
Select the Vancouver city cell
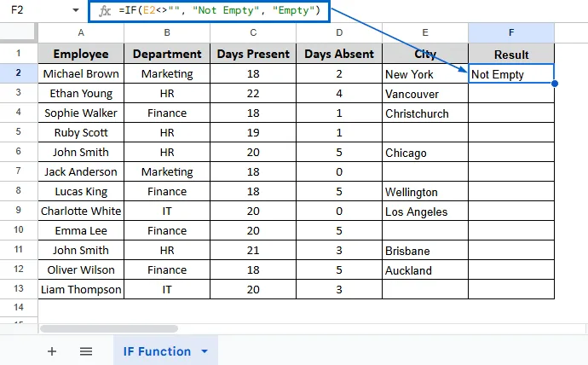click(425, 94)
